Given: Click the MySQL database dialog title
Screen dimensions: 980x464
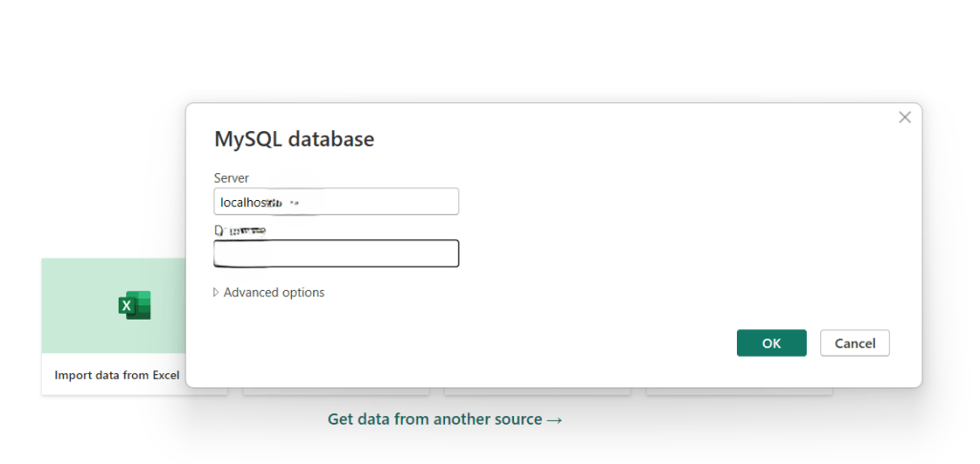Looking at the screenshot, I should (x=294, y=140).
